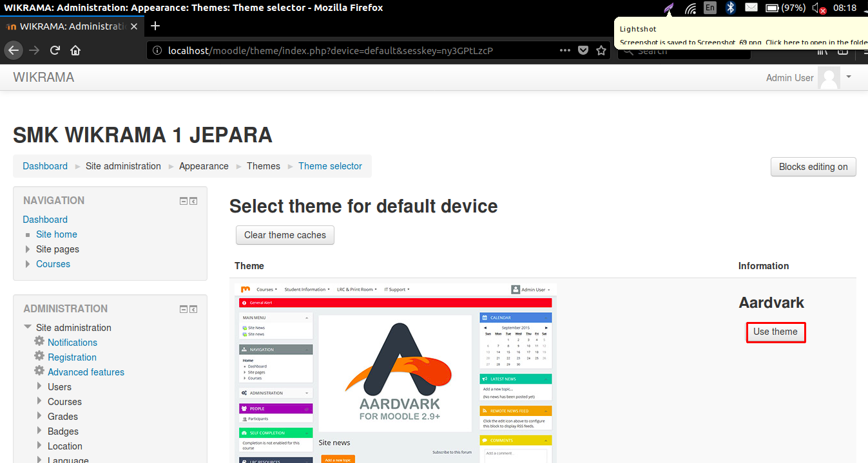Open the Advanced features link

86,372
